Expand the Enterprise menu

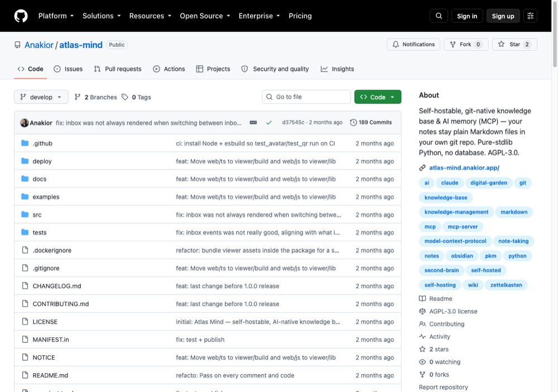coord(259,16)
